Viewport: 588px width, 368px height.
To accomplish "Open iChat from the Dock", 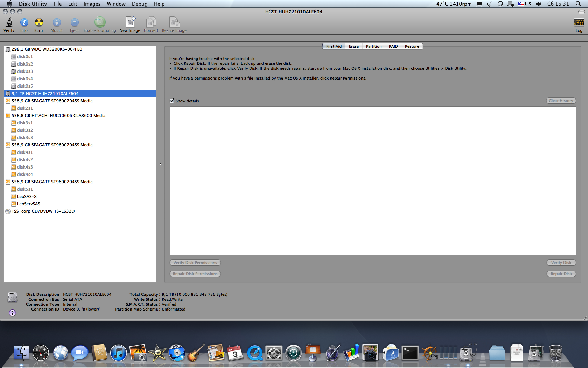I will tap(80, 353).
